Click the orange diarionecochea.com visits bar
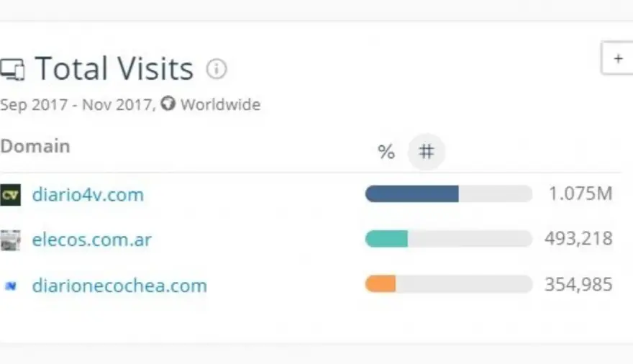 pyautogui.click(x=381, y=284)
